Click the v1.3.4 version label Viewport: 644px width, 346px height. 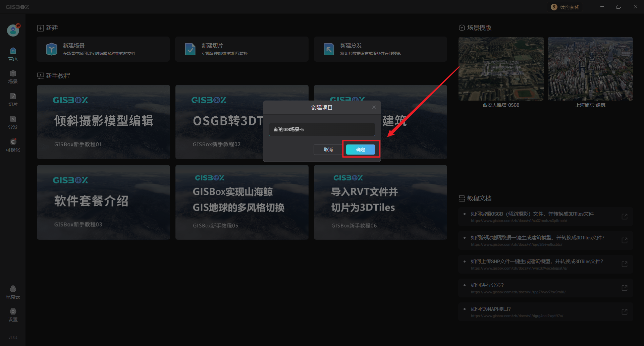click(x=13, y=338)
